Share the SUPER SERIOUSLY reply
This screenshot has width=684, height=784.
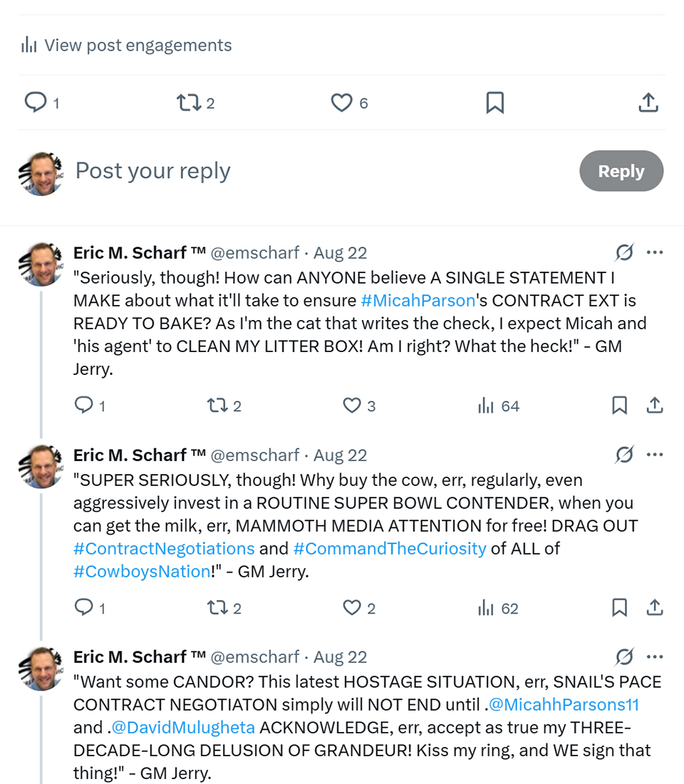[655, 608]
